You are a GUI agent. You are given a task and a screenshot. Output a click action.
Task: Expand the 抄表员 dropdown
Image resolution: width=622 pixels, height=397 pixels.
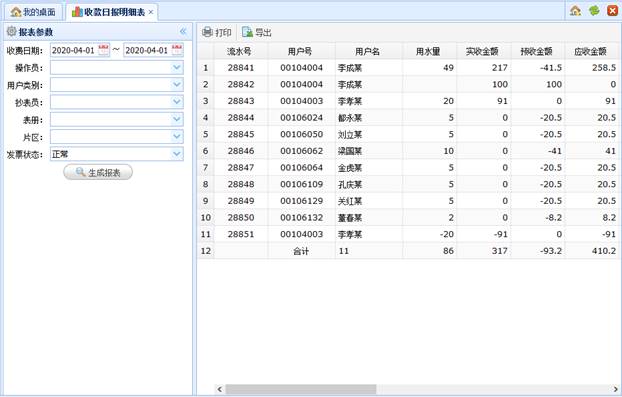click(177, 102)
